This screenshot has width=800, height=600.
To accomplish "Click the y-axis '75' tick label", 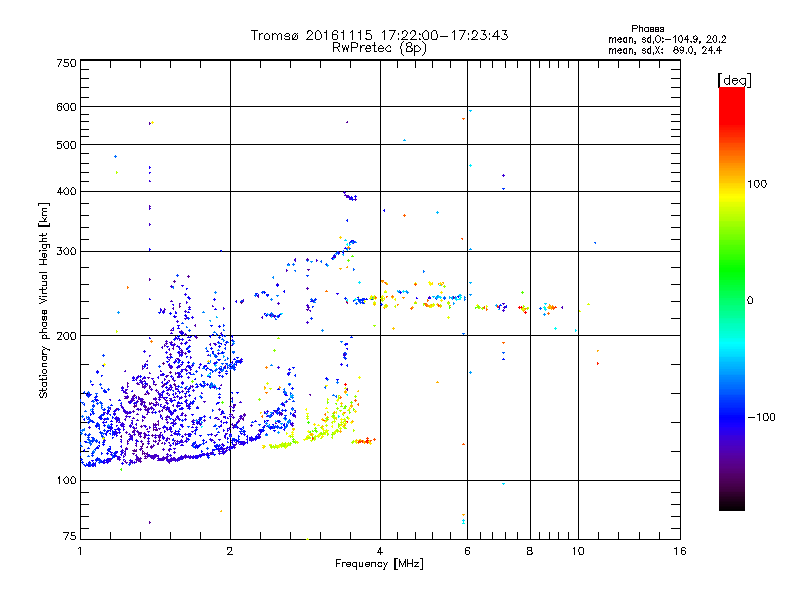I will [70, 536].
